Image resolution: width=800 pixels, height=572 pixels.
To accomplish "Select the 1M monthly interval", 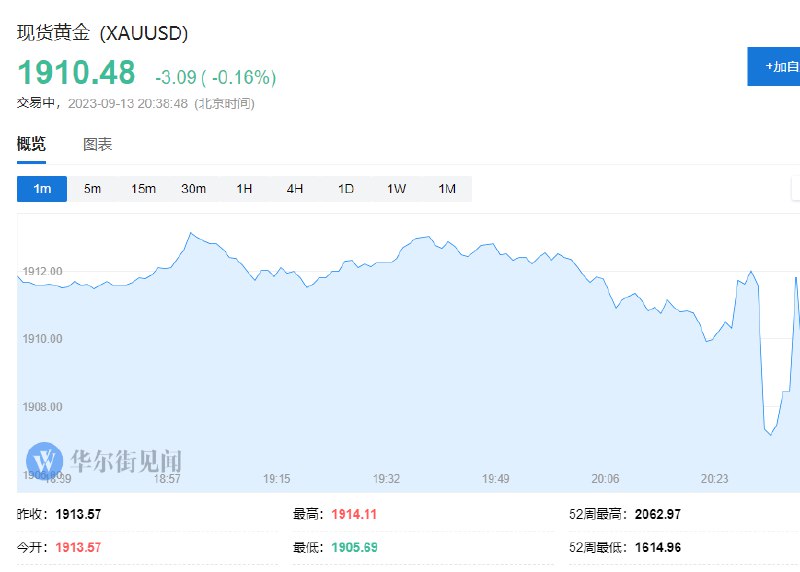I will tap(446, 189).
